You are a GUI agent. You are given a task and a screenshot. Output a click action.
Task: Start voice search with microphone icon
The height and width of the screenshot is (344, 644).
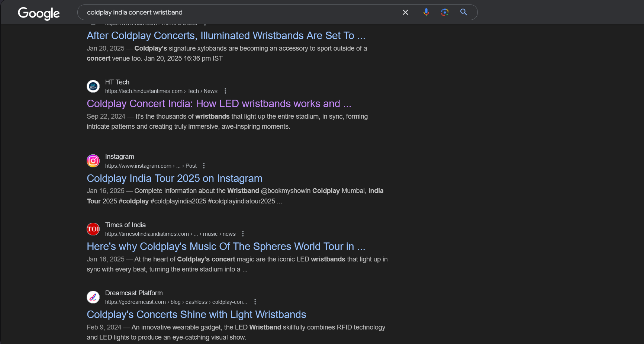click(x=426, y=12)
